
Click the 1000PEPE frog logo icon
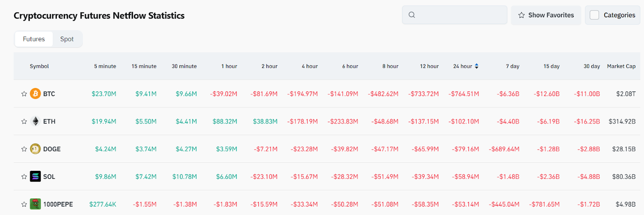click(35, 204)
